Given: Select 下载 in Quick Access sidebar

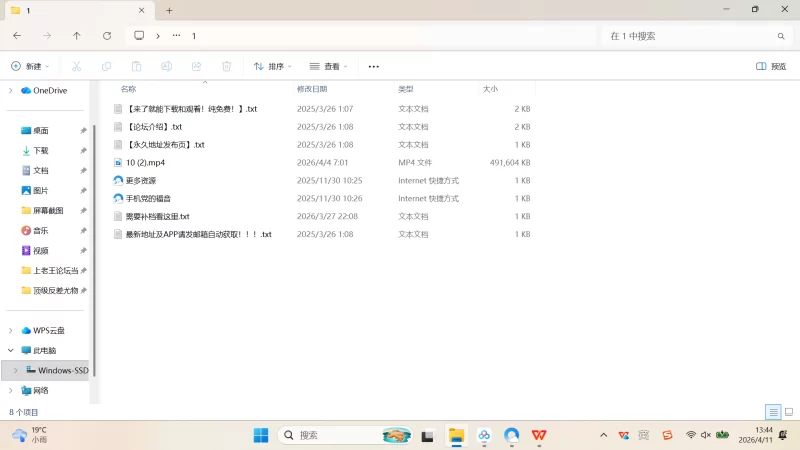Looking at the screenshot, I should click(x=41, y=150).
